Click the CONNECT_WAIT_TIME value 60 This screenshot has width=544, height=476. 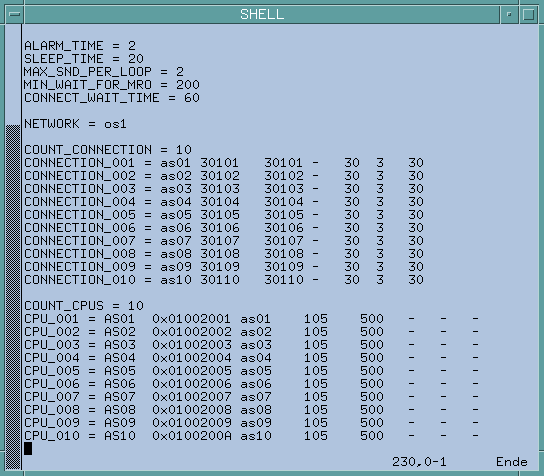192,98
